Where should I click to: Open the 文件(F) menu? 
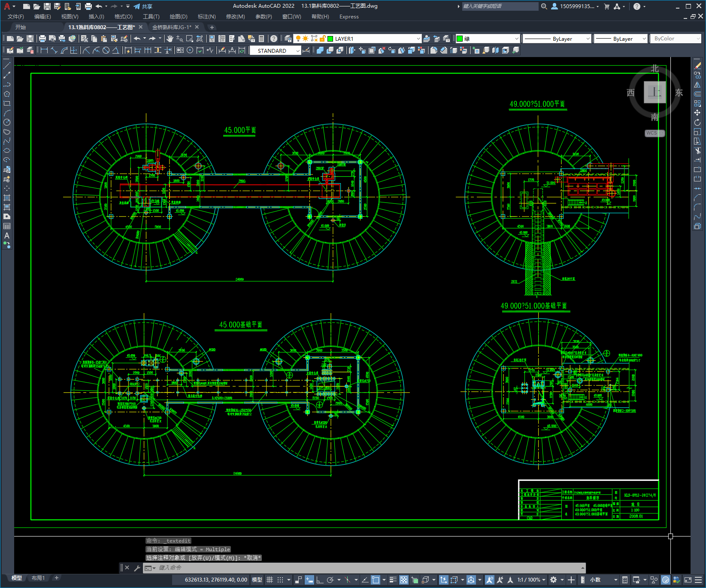tap(16, 17)
